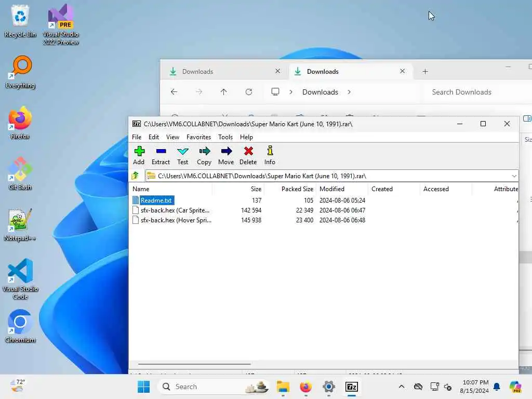532x399 pixels.
Task: Open the notification bell in taskbar
Action: pos(497,387)
